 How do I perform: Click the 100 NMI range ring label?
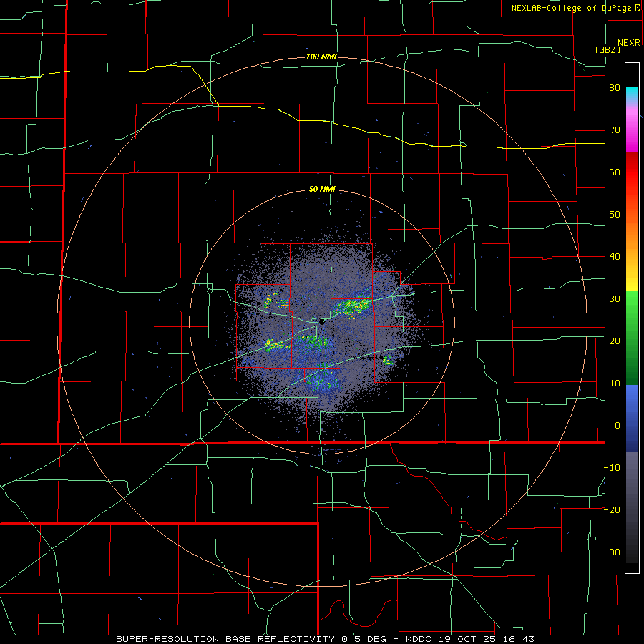click(321, 57)
